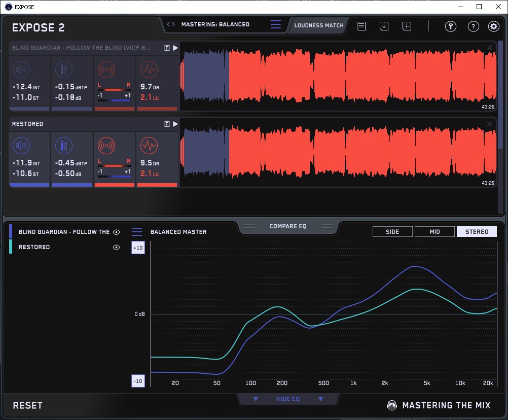Open file icon on Restored track header

click(x=167, y=124)
